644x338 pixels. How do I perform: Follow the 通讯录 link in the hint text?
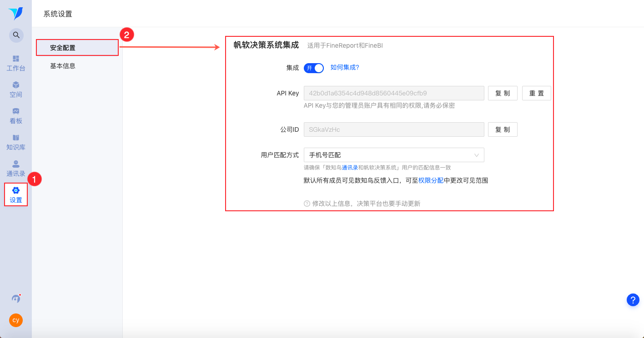point(350,168)
